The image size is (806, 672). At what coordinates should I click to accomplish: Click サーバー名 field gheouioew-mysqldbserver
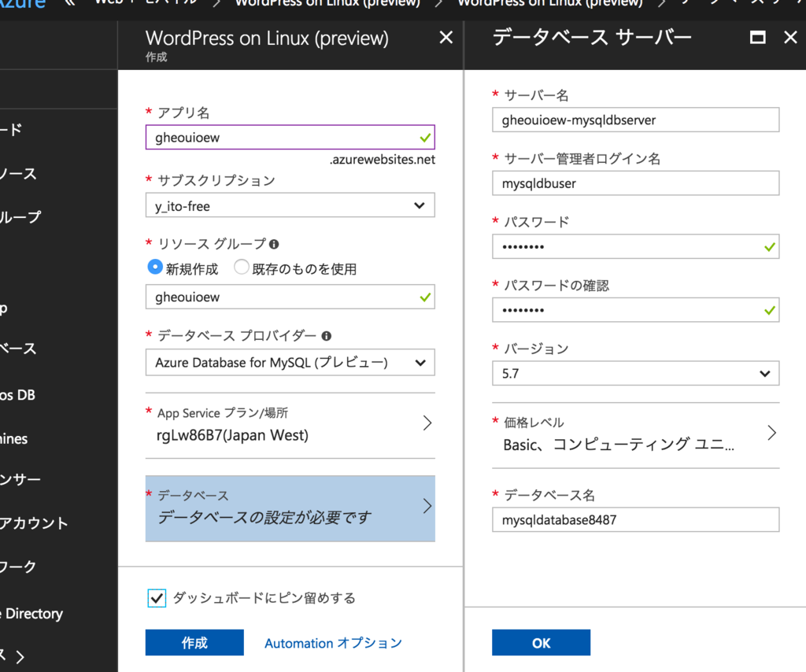[635, 120]
